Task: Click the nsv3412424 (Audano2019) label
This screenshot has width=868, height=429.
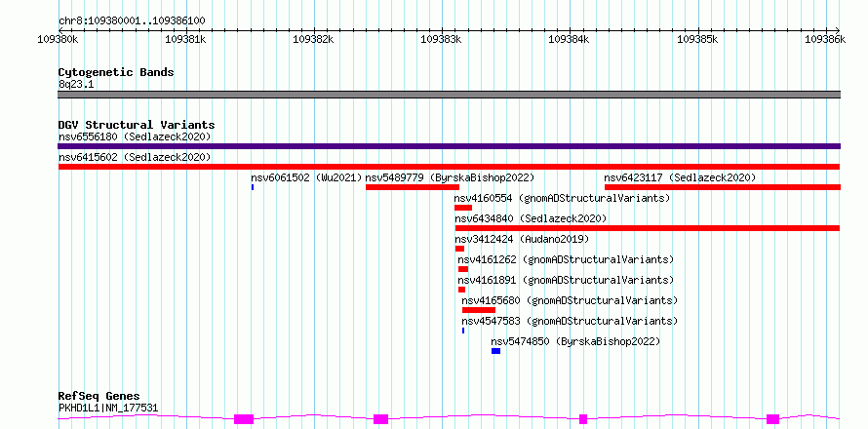Action: 522,239
